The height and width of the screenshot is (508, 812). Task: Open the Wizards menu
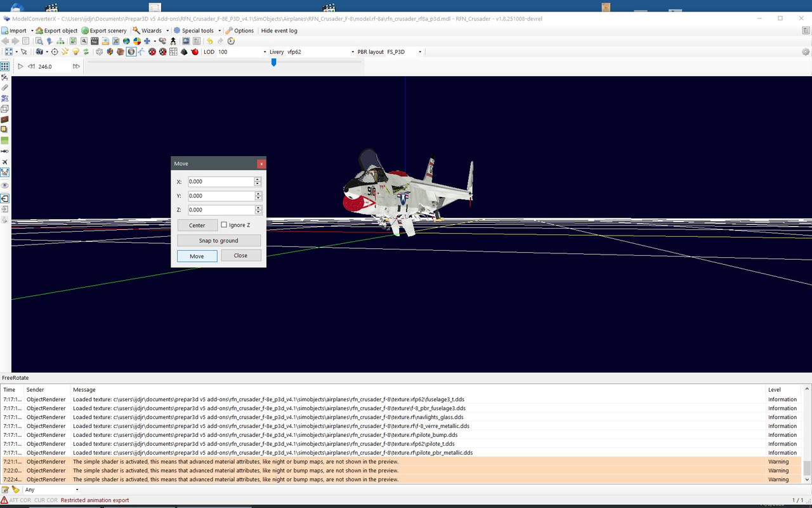pyautogui.click(x=151, y=30)
